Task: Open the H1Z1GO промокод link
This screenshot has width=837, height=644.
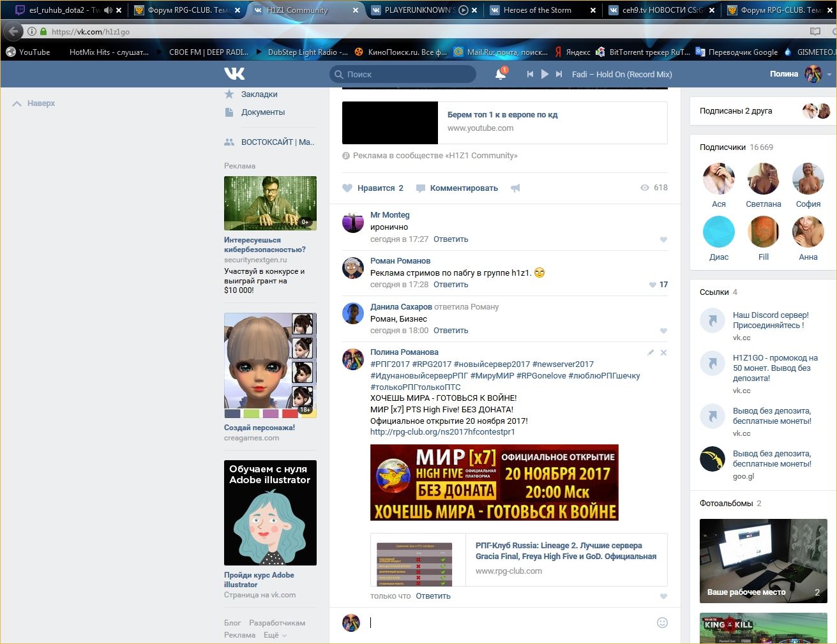Action: [x=775, y=368]
